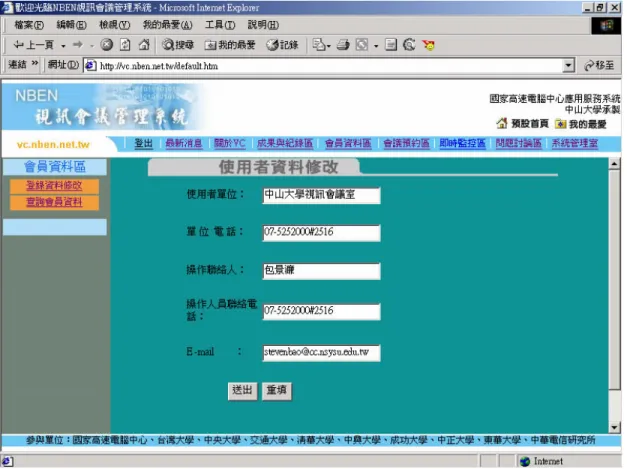Viewport: 627px width, 469px height.
Task: Open the 成果與紀錄區 link
Action: pyautogui.click(x=285, y=143)
